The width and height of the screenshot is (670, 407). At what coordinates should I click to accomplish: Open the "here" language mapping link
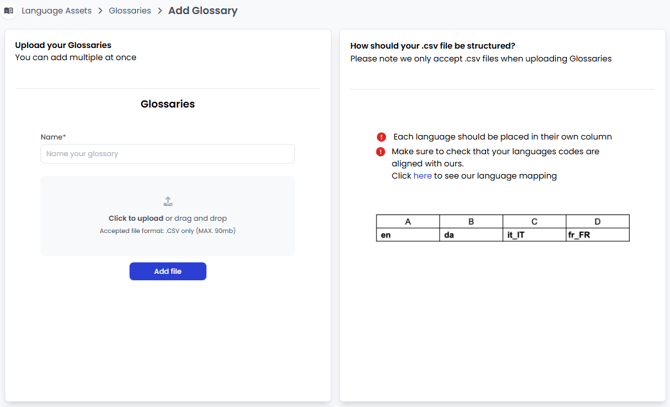tap(423, 176)
